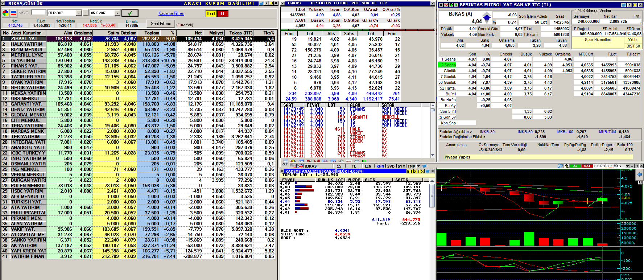
Task: Select the GARANTI YAT. broker row
Action: click(138, 104)
